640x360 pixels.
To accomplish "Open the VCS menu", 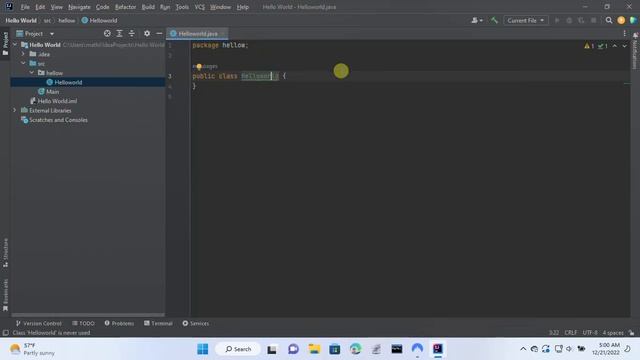I will pyautogui.click(x=200, y=7).
